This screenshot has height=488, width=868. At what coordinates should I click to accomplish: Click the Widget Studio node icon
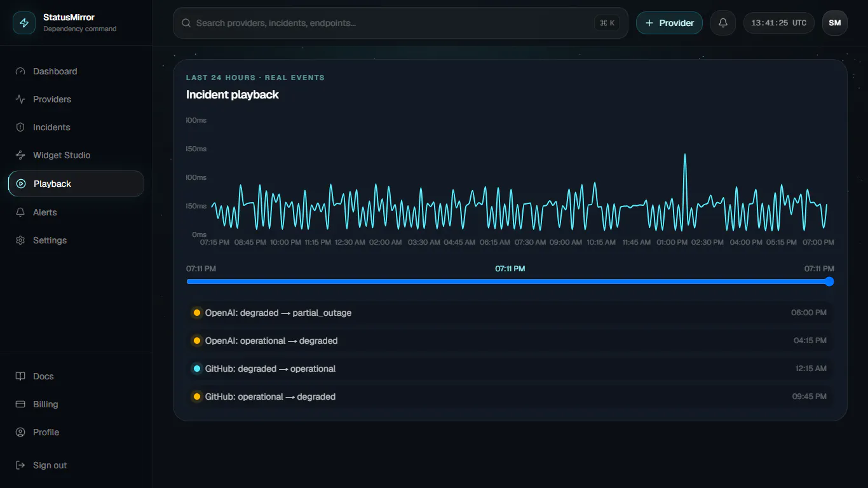coord(20,155)
